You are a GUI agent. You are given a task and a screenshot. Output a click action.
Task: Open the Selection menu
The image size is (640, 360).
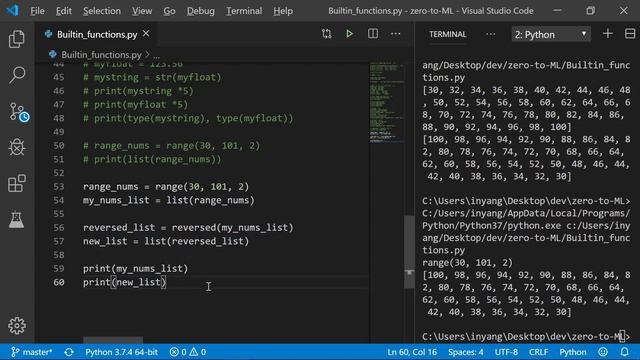[x=102, y=11]
